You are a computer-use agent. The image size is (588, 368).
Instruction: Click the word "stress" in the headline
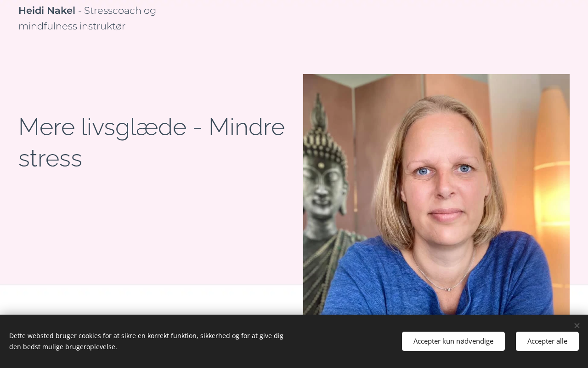50,158
